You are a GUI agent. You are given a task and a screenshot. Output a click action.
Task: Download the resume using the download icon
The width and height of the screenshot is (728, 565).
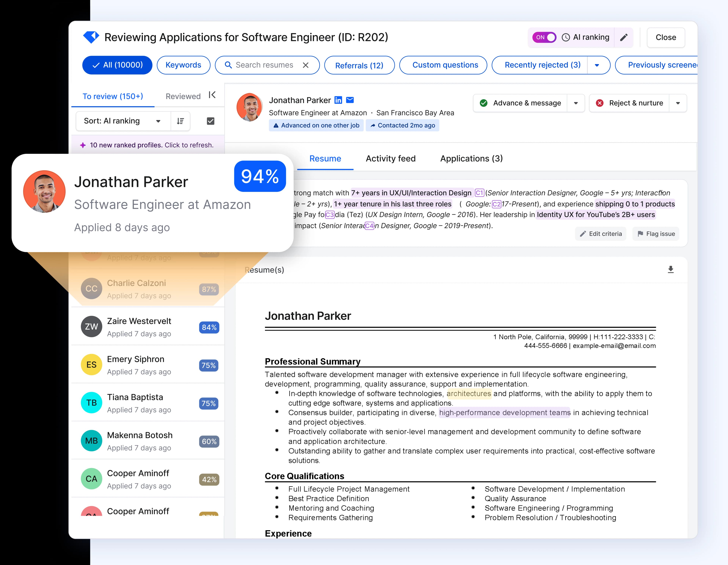tap(671, 270)
